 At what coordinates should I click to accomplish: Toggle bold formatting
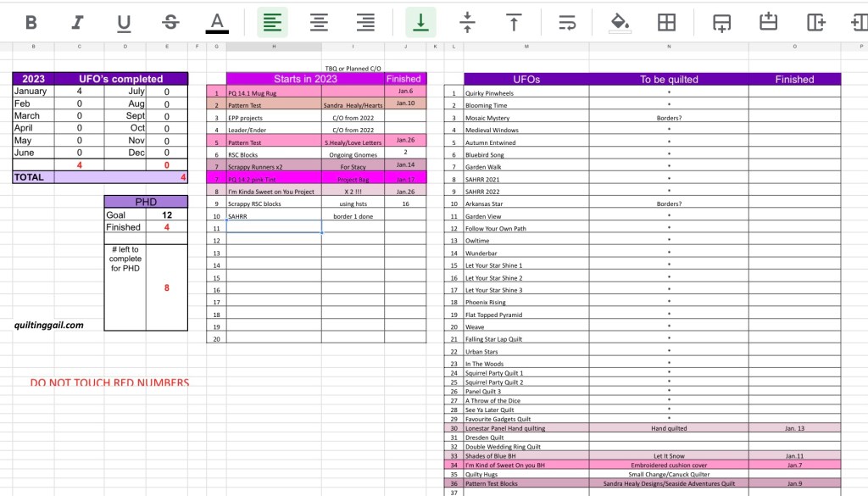click(x=31, y=22)
